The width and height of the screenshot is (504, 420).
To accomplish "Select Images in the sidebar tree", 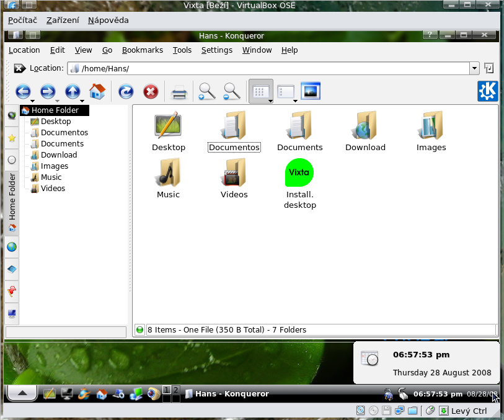I will point(50,166).
